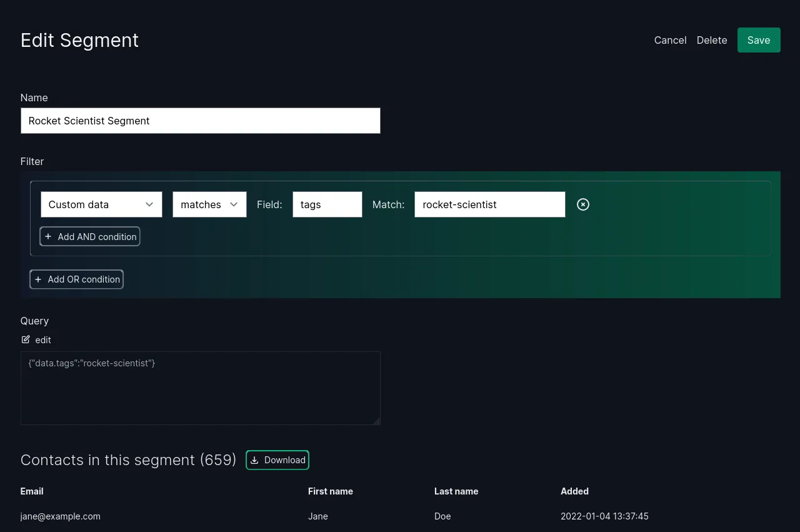Click the pencil edit icon under Query
Image resolution: width=800 pixels, height=532 pixels.
[x=26, y=339]
